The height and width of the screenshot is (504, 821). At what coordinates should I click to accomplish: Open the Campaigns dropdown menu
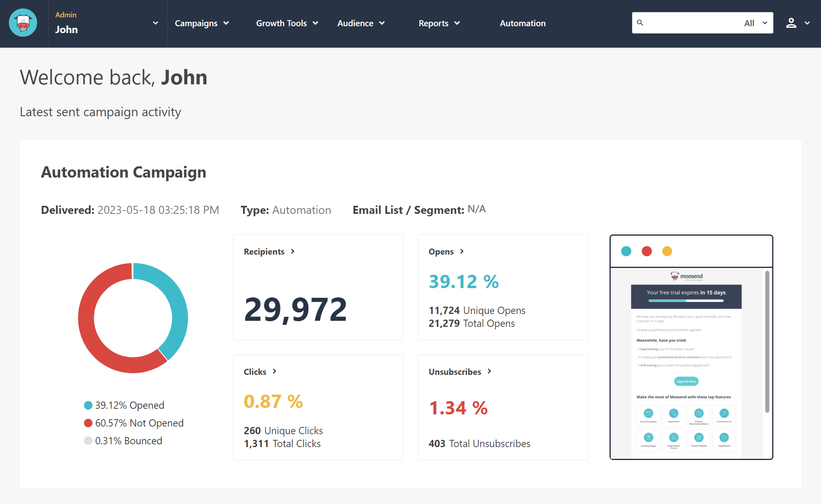click(202, 23)
